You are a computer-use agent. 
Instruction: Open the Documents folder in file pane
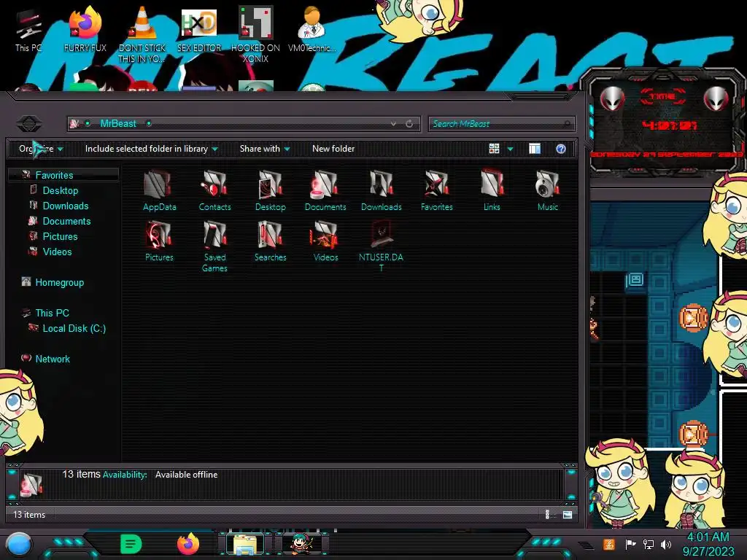coord(325,190)
